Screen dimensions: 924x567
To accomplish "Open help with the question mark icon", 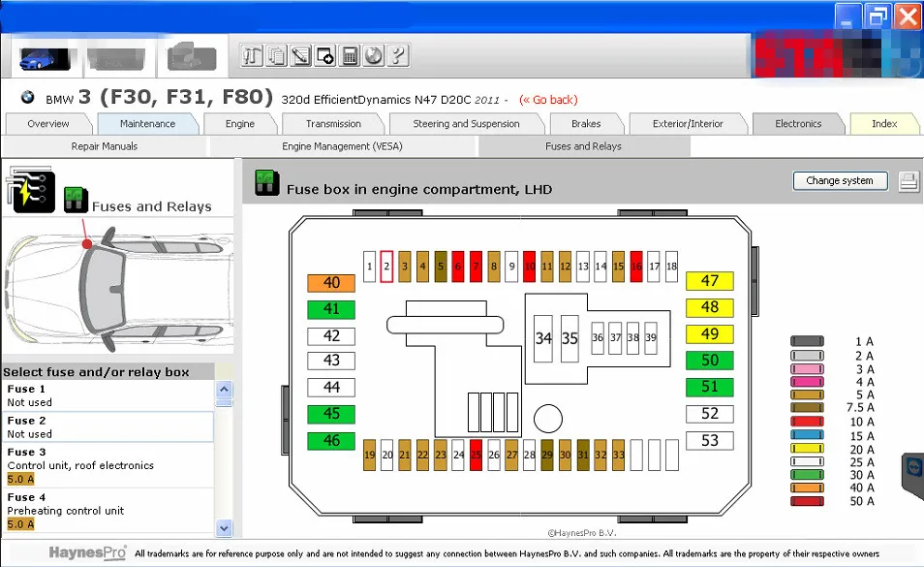I will click(398, 56).
